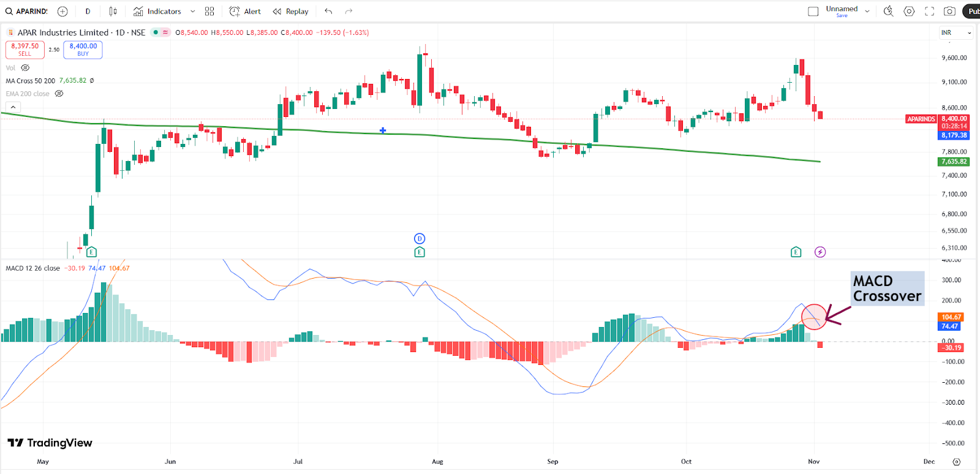Open the Indicators menu
980x474 pixels.
(157, 11)
